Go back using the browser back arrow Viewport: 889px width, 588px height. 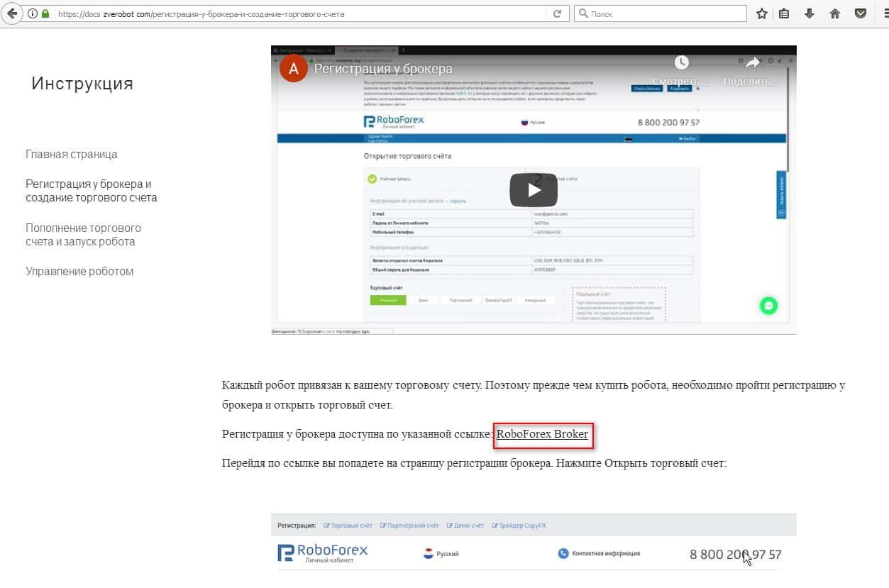(12, 13)
